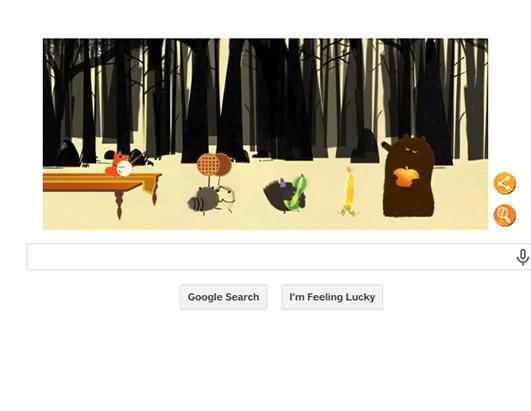The height and width of the screenshot is (411, 531).
Task: Click the red fox on the table
Action: tap(116, 164)
